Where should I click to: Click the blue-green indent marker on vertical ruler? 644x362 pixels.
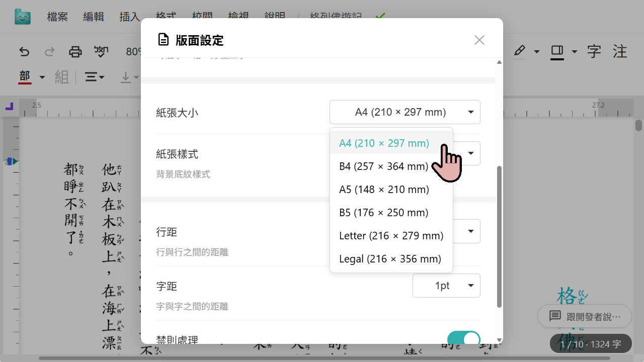click(x=12, y=161)
